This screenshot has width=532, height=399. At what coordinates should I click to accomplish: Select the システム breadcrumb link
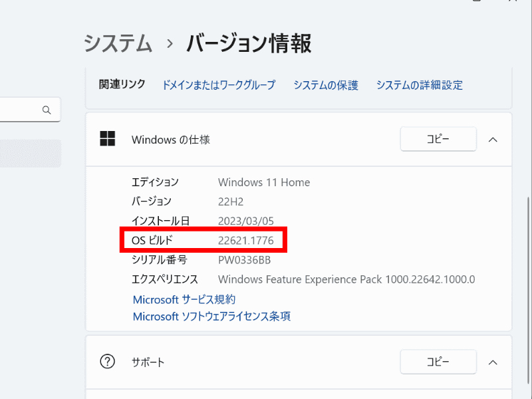click(118, 43)
